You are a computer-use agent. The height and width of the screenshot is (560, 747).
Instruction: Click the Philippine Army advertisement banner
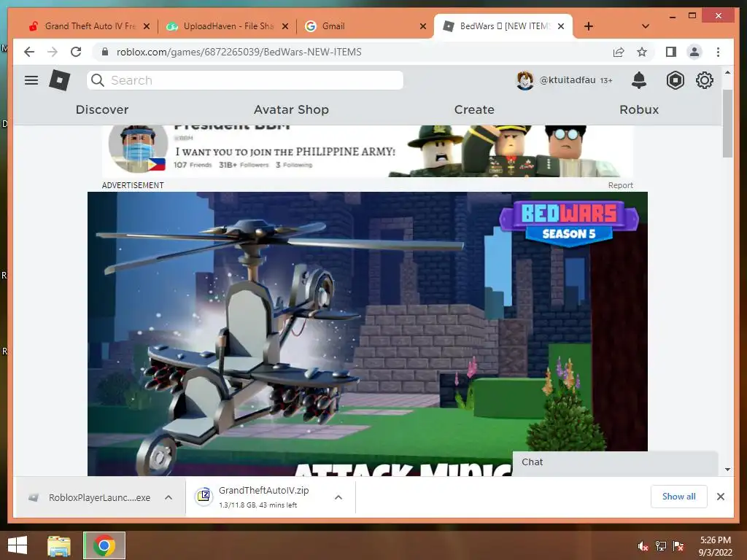coord(368,151)
